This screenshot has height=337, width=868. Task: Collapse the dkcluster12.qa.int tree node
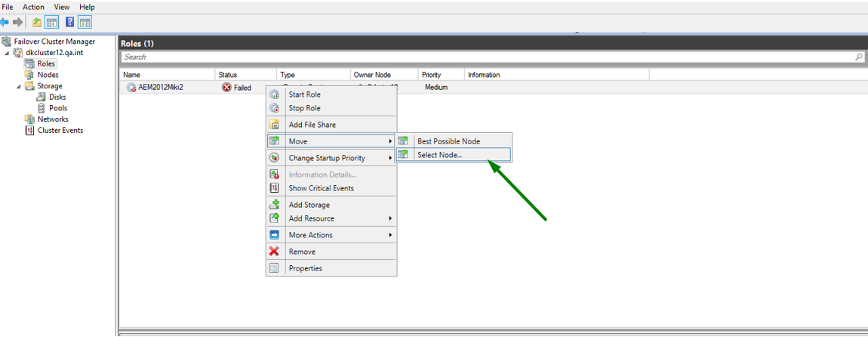8,53
